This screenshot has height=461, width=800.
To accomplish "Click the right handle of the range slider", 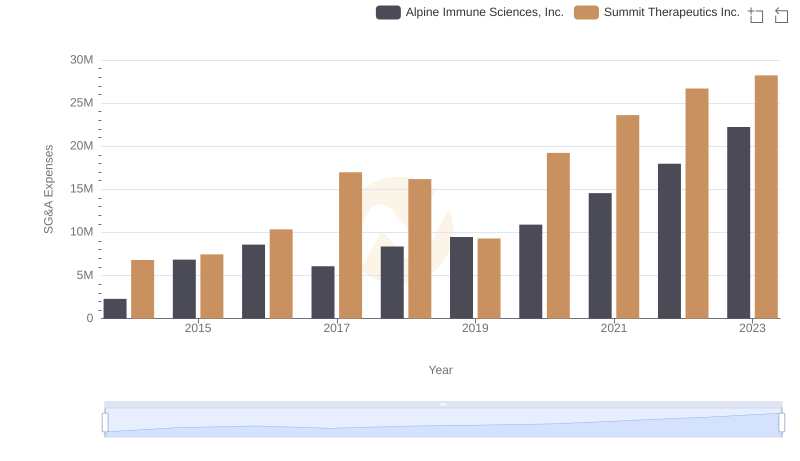I will click(x=781, y=422).
